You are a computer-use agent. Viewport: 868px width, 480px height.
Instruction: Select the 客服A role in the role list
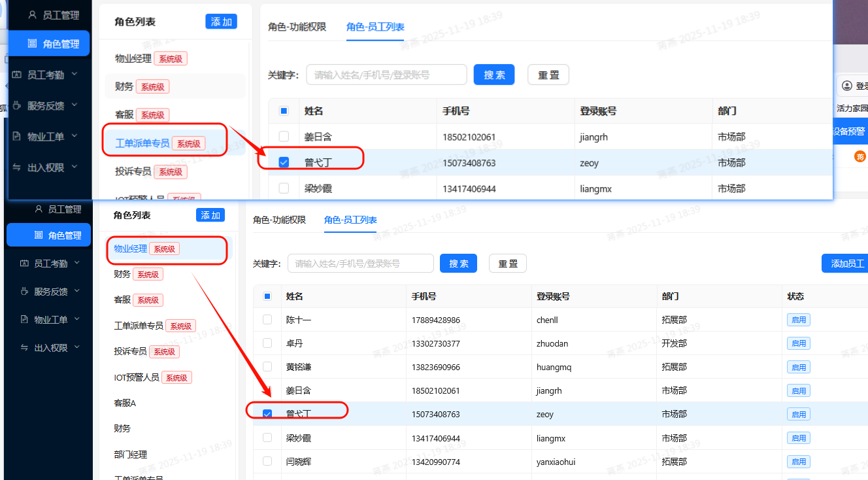point(125,403)
